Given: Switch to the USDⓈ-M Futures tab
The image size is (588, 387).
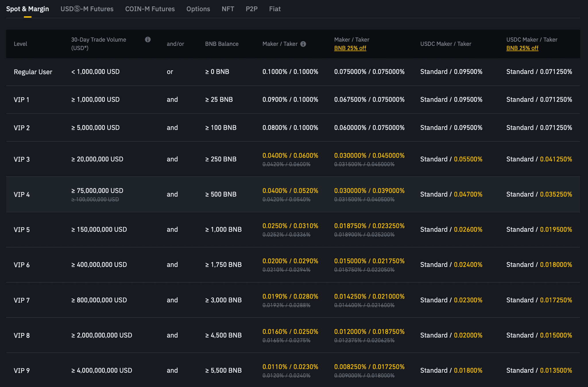Looking at the screenshot, I should pos(87,9).
